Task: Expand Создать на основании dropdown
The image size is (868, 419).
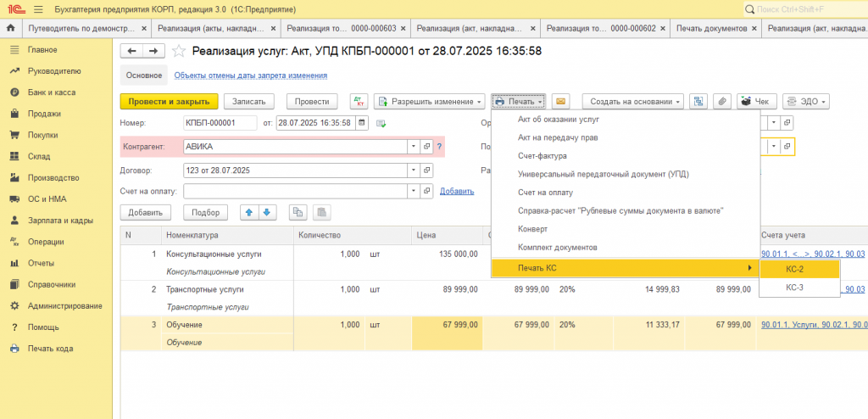Action: [632, 102]
